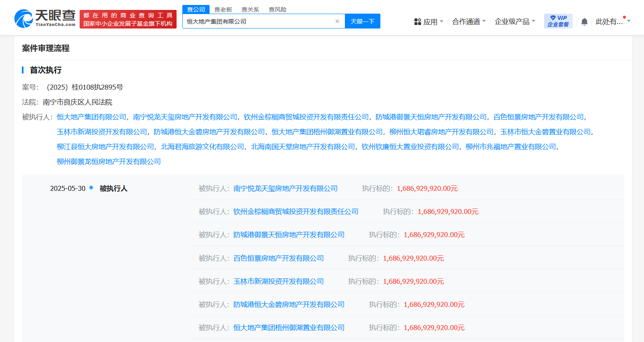Open 柳江县恒大房地产开发有限公司 link

pyautogui.click(x=106, y=147)
